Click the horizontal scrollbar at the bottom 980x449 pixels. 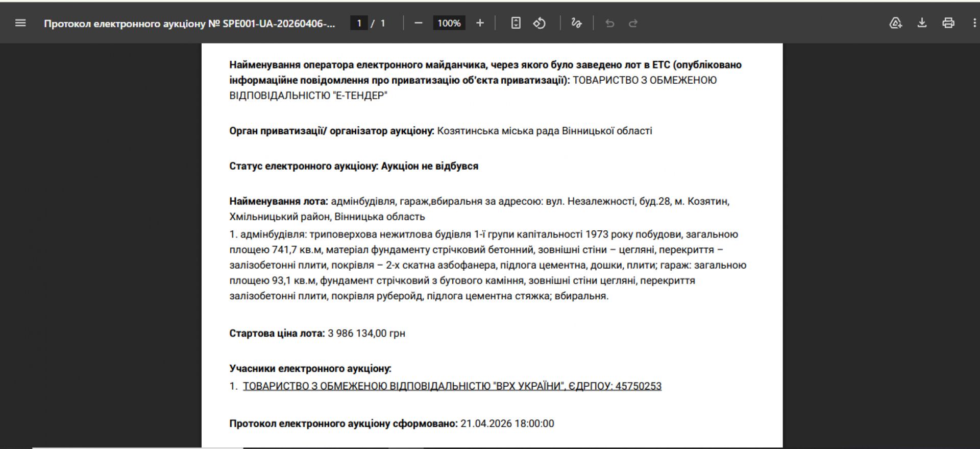[x=138, y=447]
